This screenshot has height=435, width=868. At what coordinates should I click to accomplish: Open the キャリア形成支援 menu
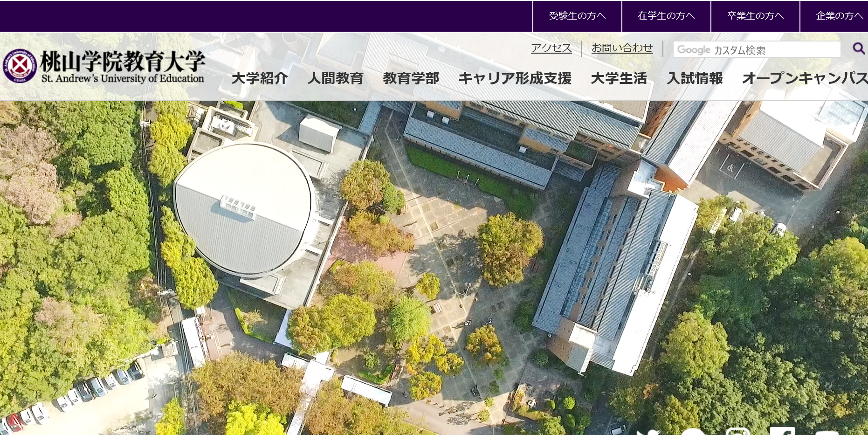point(516,78)
